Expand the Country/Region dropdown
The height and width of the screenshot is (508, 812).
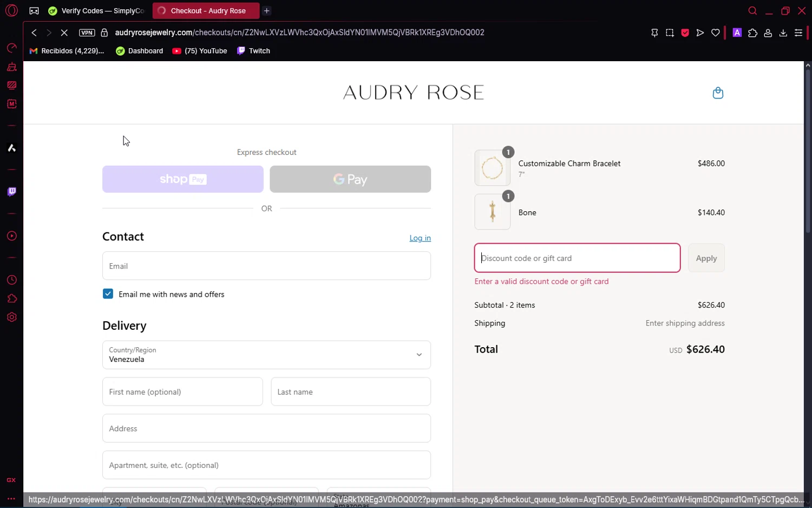[266, 355]
